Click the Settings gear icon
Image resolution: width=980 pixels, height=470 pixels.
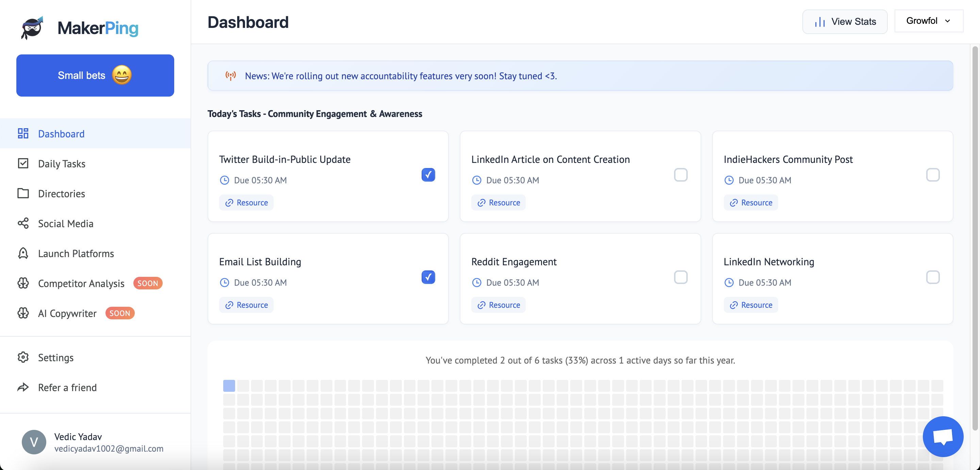(23, 357)
